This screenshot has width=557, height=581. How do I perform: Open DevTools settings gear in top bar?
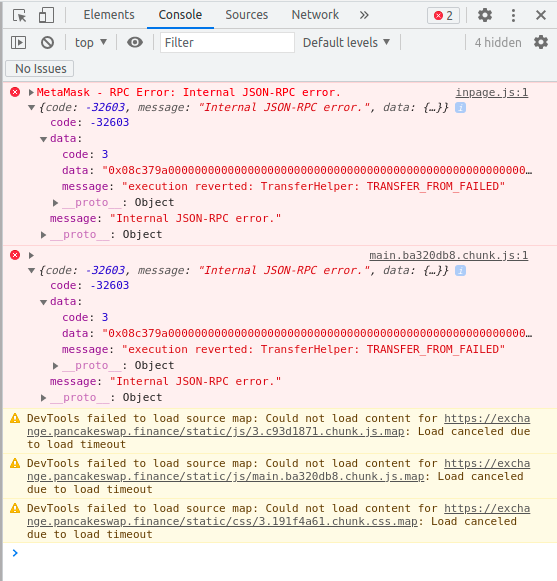point(484,15)
